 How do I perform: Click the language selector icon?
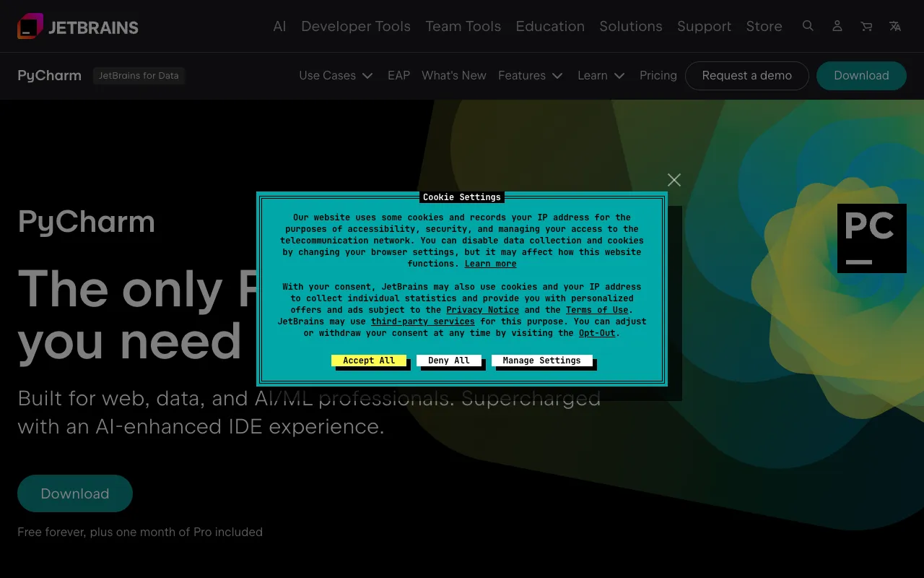pyautogui.click(x=895, y=26)
